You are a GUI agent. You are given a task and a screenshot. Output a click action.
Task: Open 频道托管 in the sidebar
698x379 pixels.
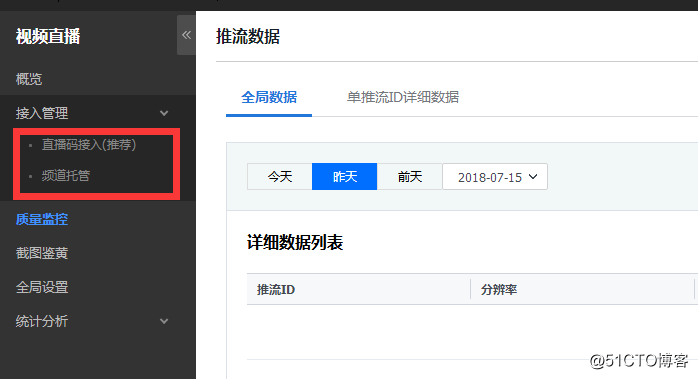pyautogui.click(x=66, y=175)
